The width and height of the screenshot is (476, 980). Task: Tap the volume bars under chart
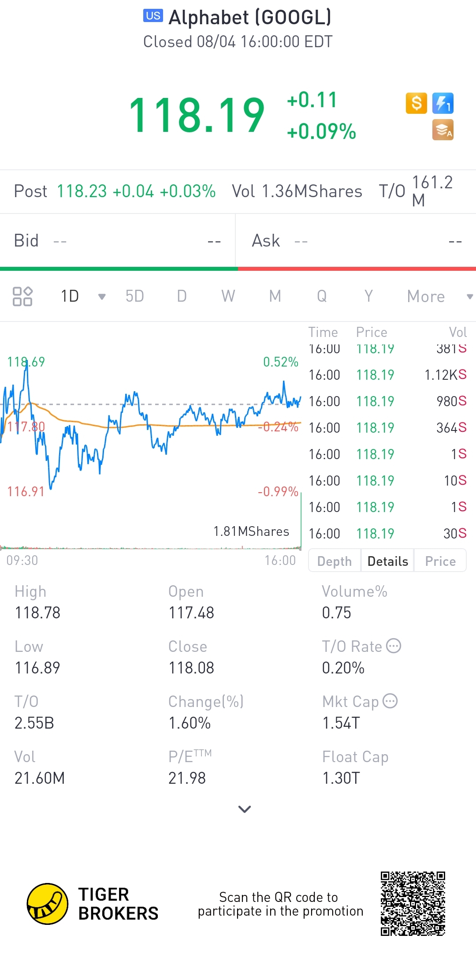pyautogui.click(x=151, y=548)
